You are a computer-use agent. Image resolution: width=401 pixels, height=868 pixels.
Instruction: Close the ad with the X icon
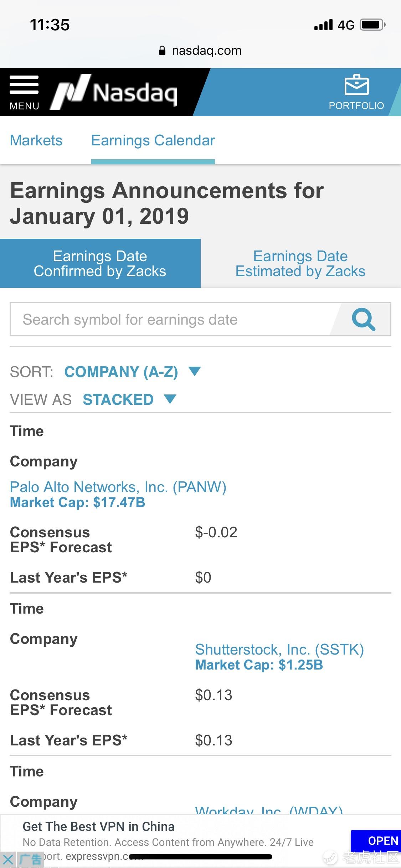click(8, 859)
